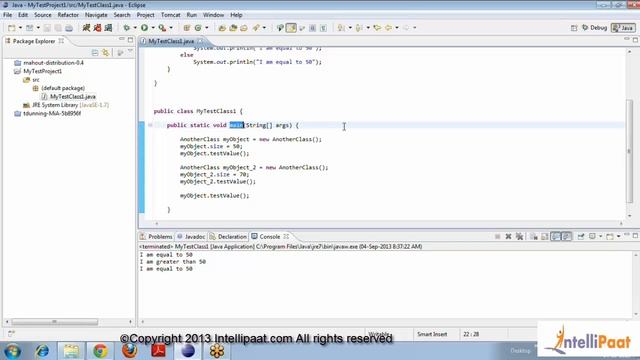This screenshot has height=360, width=640.
Task: Click Remove All Terminated Launches in Console
Action: [519, 236]
